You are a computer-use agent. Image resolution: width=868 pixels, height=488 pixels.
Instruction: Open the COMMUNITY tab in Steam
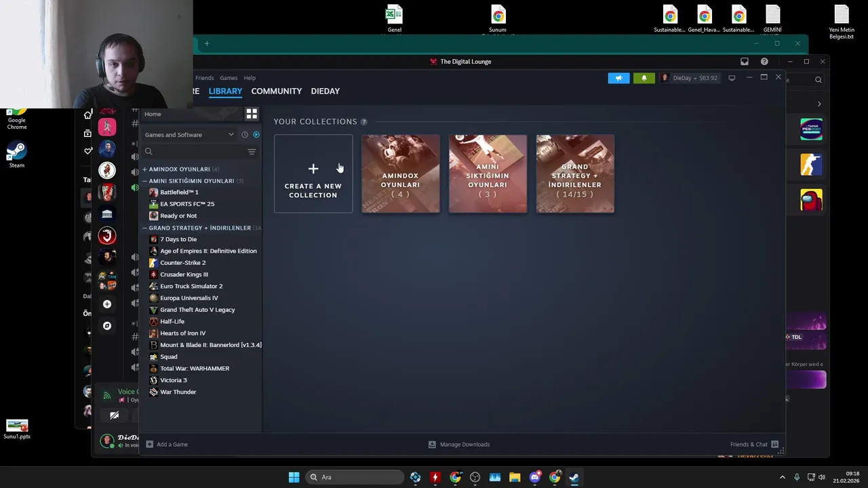point(276,91)
